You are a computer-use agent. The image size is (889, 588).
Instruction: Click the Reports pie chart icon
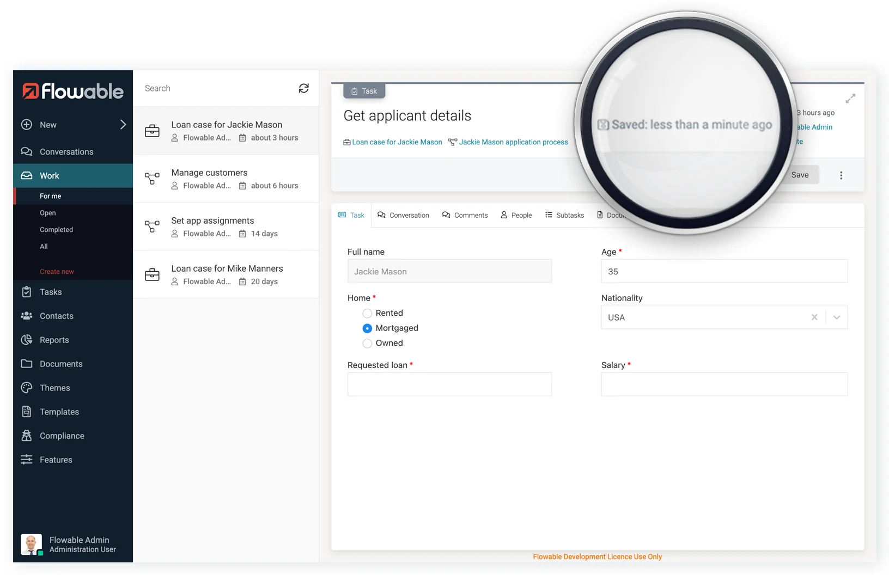[26, 340]
